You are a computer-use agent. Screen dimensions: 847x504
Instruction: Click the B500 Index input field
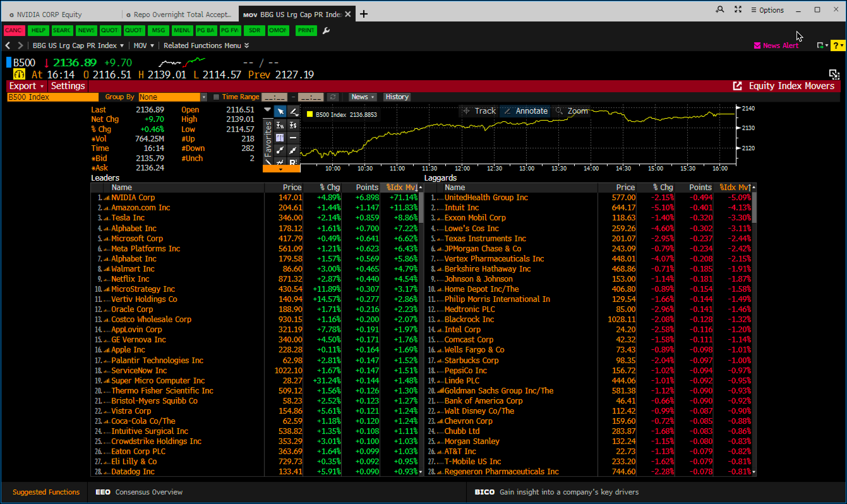click(x=53, y=97)
